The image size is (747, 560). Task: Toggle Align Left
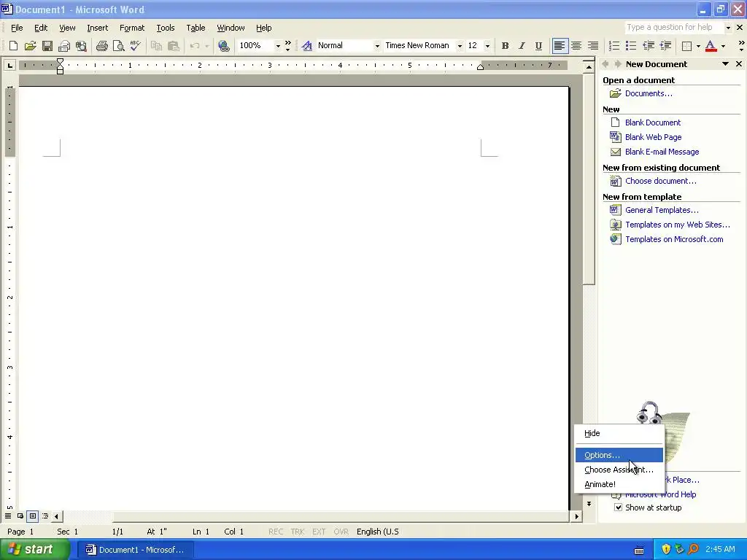(x=560, y=46)
